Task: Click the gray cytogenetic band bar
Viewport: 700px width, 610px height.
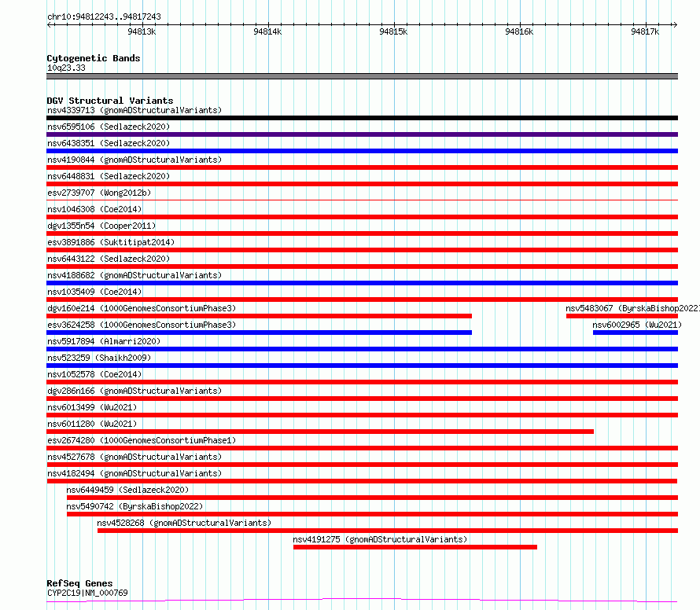Action: click(x=362, y=76)
